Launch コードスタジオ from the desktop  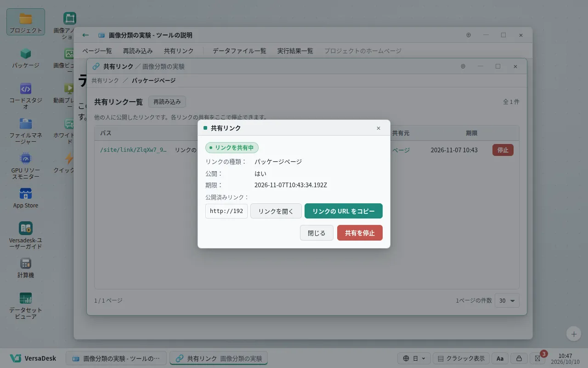[x=26, y=96]
